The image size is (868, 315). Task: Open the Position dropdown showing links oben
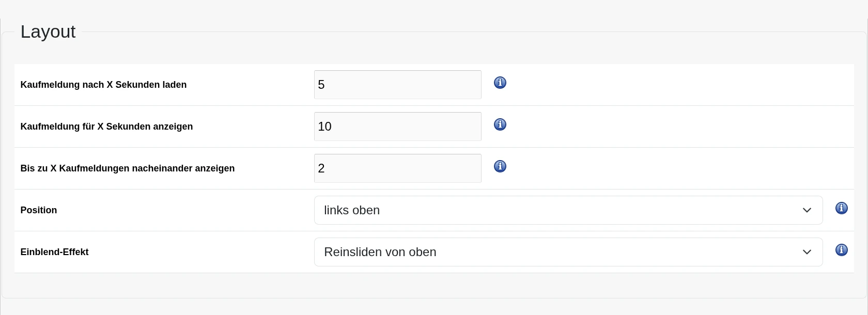568,210
